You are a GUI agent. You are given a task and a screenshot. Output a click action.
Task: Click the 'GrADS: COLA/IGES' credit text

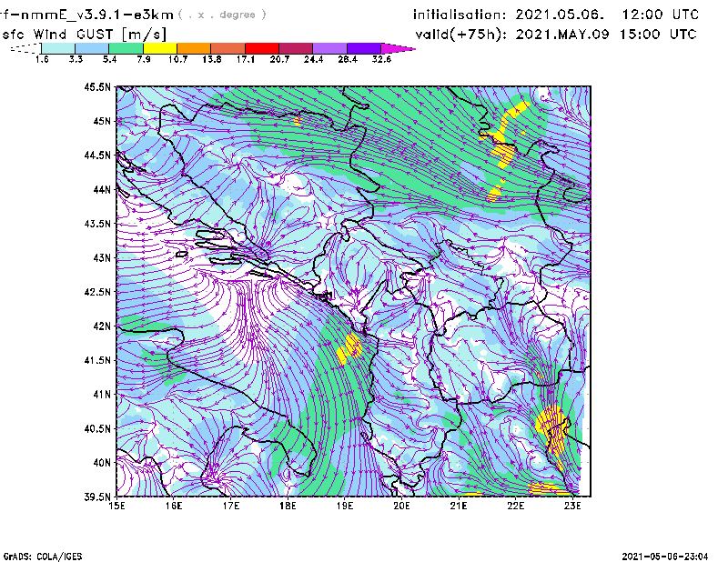[x=43, y=557]
